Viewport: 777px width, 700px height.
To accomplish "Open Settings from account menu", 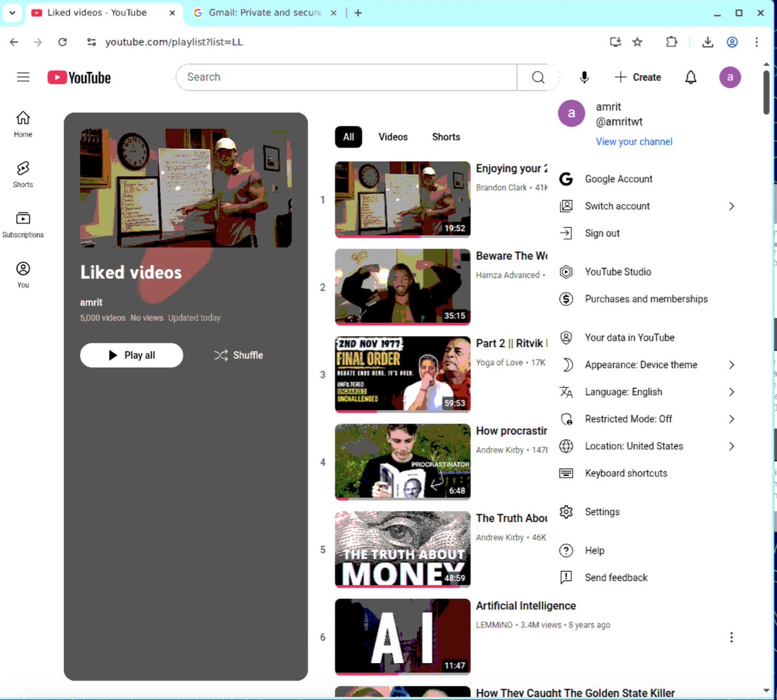I will (x=648, y=512).
